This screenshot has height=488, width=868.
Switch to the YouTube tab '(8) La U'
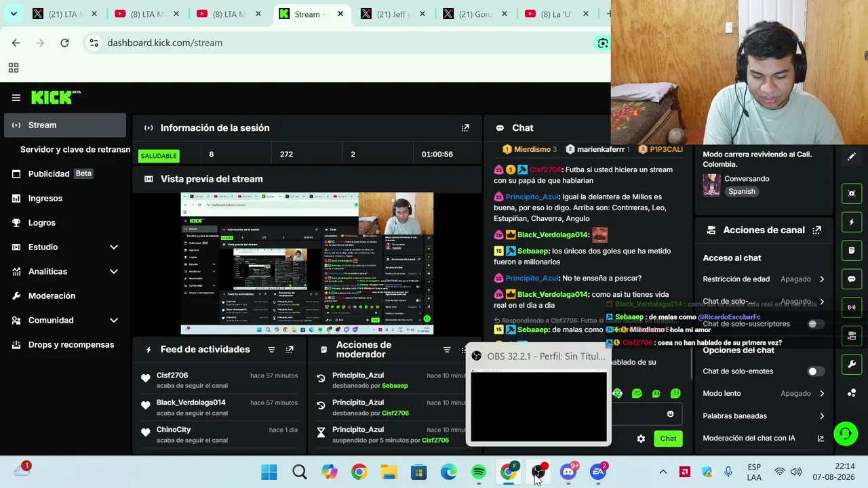coord(557,14)
